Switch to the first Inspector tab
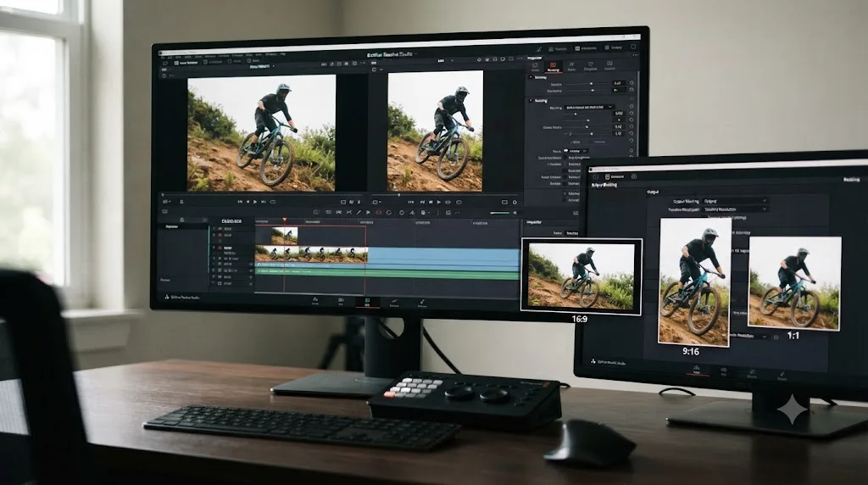This screenshot has height=485, width=868. click(x=535, y=66)
